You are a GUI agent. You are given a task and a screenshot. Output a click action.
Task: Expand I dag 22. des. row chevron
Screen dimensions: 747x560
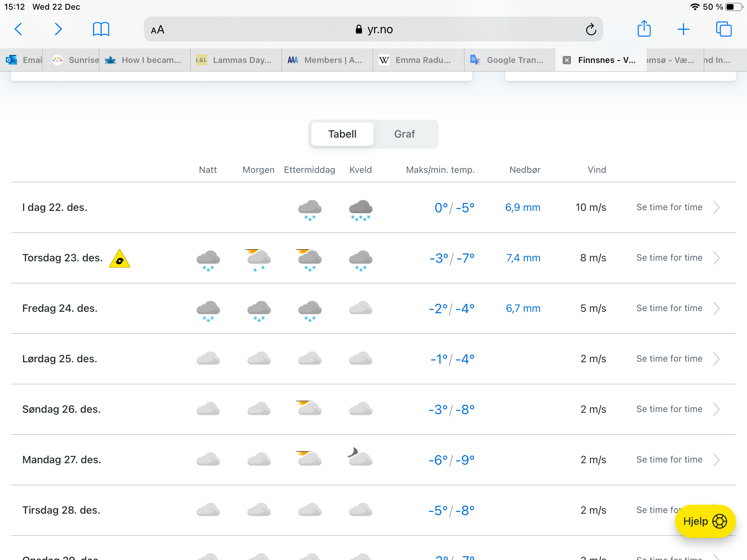click(717, 207)
